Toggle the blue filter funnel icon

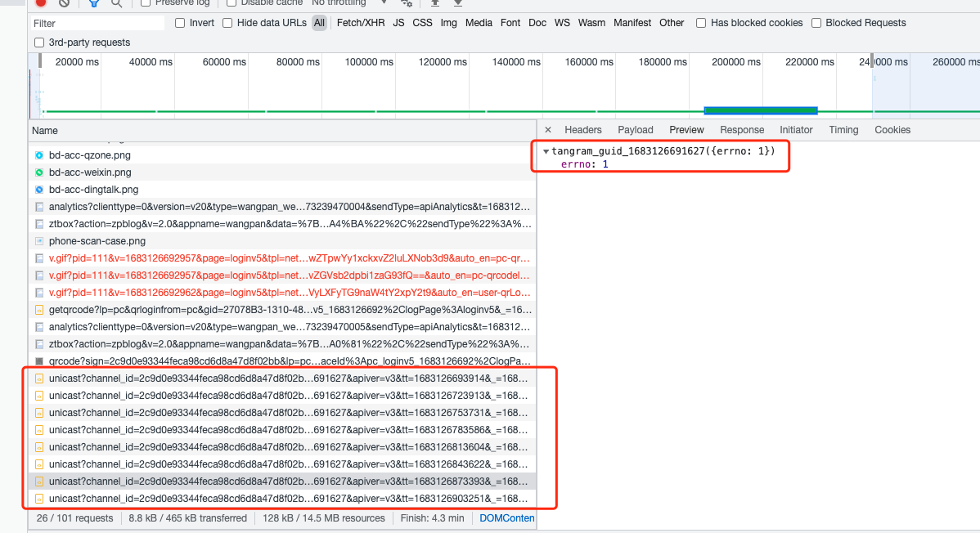click(x=94, y=3)
